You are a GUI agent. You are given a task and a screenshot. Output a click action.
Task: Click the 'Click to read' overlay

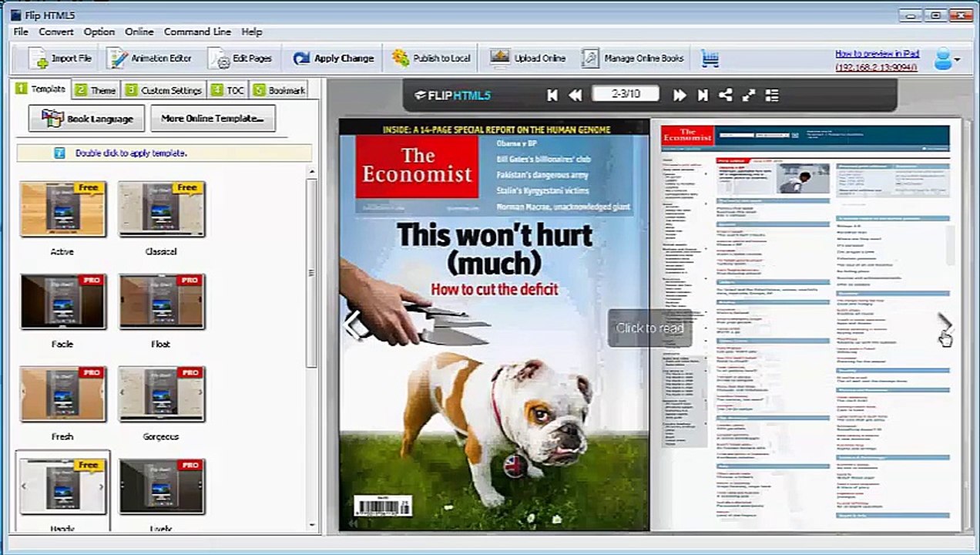(x=649, y=328)
